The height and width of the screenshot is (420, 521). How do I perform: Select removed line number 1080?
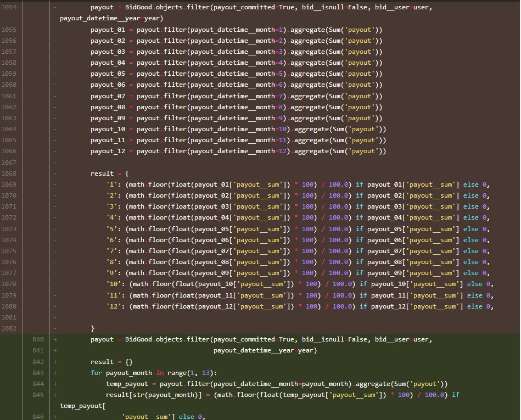point(9,306)
